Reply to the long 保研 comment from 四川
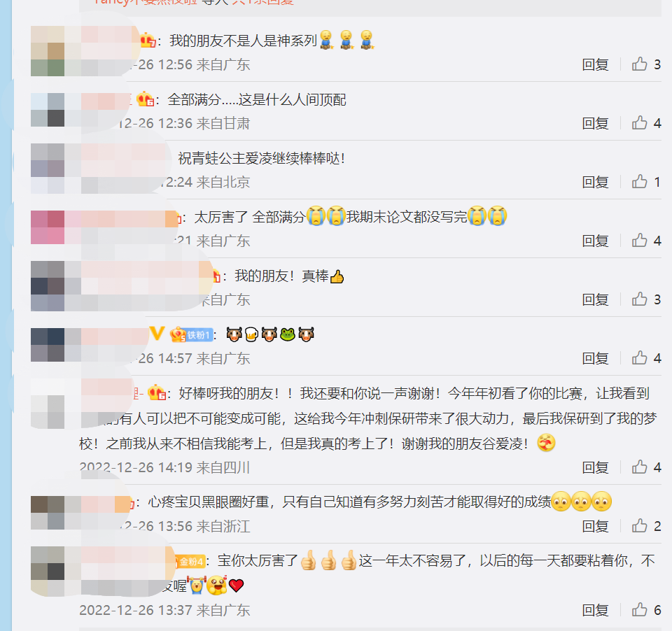Viewport: 672px width, 631px height. point(595,468)
